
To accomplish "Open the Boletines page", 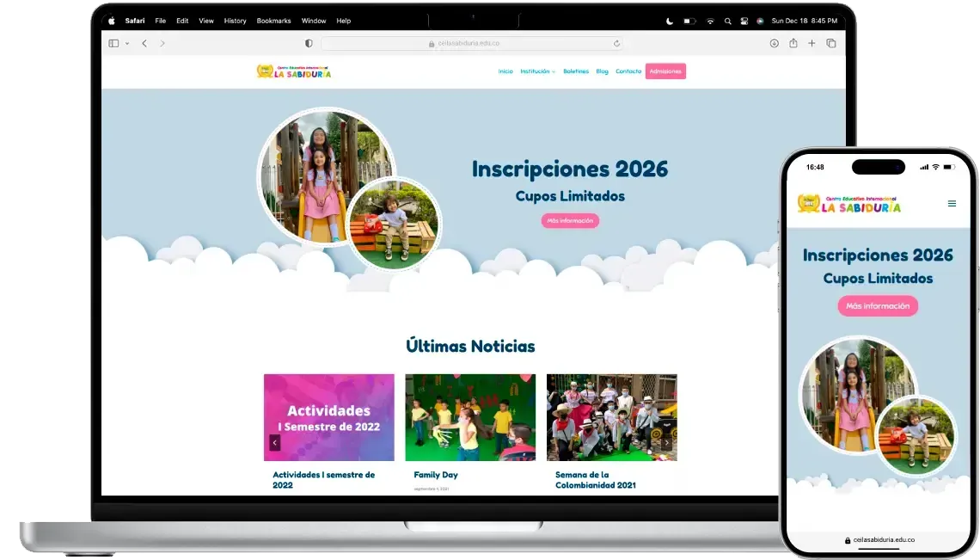I will [x=576, y=71].
